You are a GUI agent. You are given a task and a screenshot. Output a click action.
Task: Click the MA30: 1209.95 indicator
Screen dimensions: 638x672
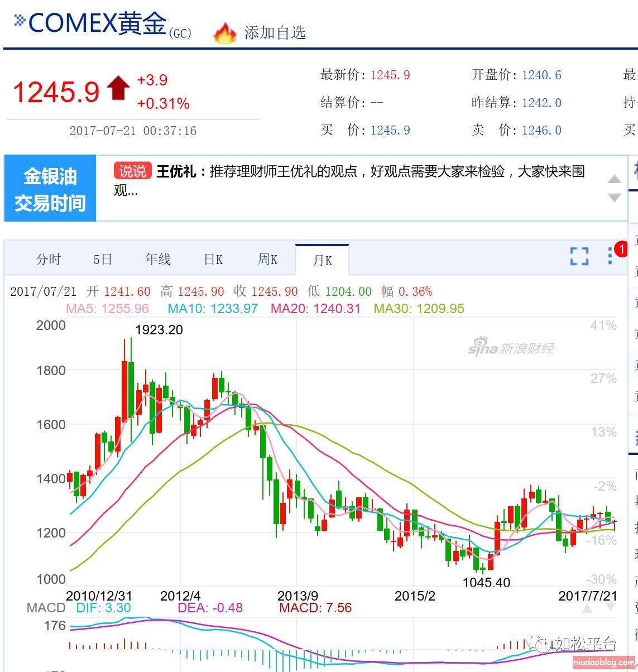click(419, 309)
